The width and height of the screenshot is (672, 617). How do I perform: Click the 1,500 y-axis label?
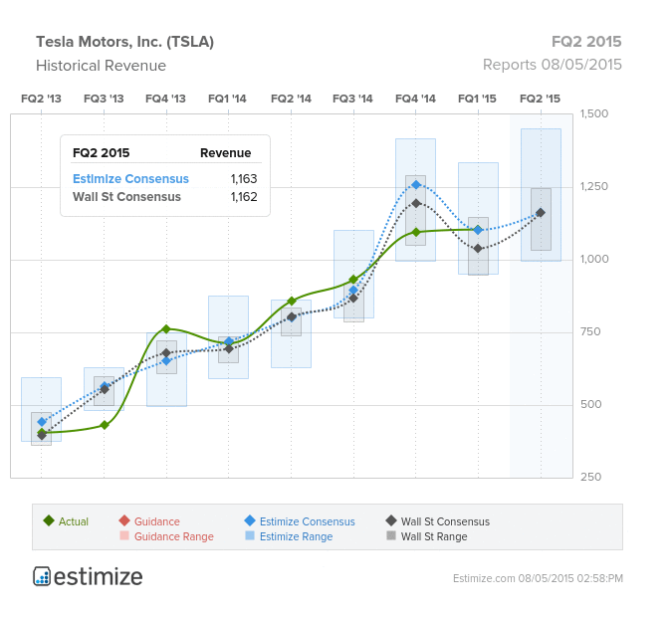click(594, 114)
